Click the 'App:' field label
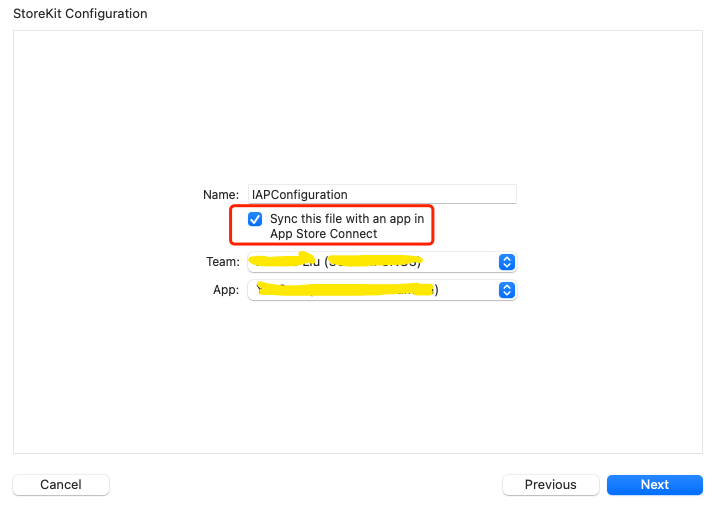Screen dimensions: 717x512 click(226, 290)
